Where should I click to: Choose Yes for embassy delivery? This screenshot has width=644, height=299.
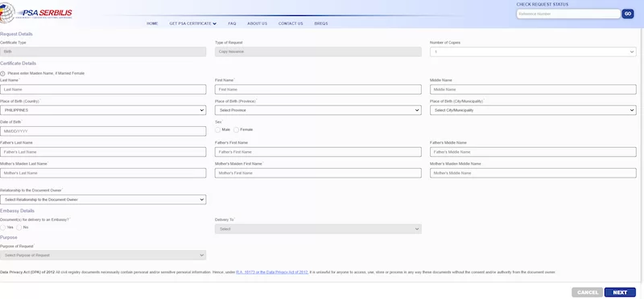coord(3,227)
